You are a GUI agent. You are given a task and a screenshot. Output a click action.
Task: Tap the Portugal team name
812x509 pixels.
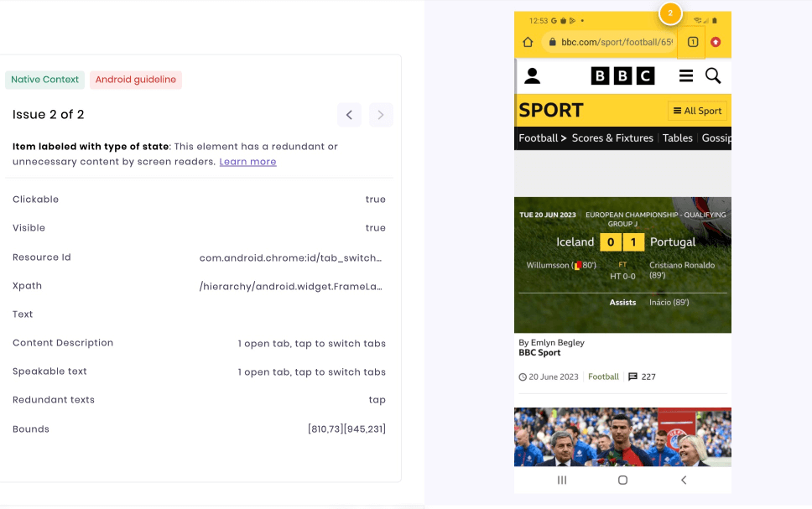click(x=673, y=242)
